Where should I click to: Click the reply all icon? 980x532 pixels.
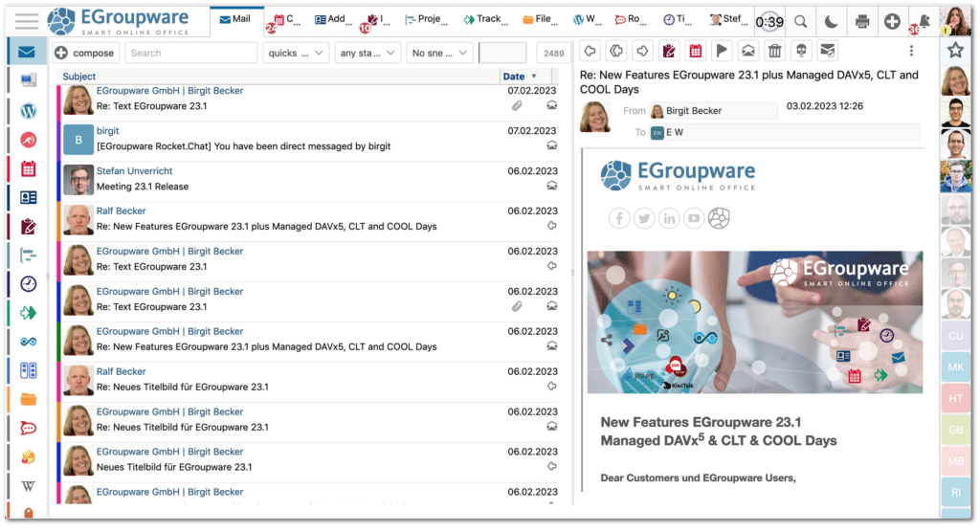coord(616,52)
